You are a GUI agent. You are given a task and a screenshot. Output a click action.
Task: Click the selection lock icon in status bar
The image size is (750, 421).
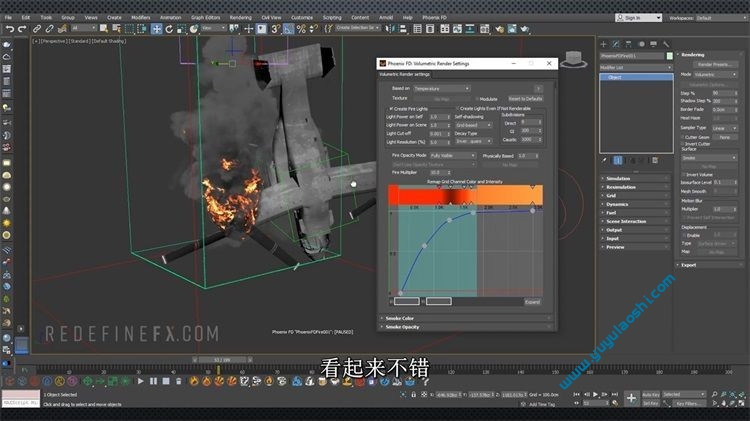(413, 395)
